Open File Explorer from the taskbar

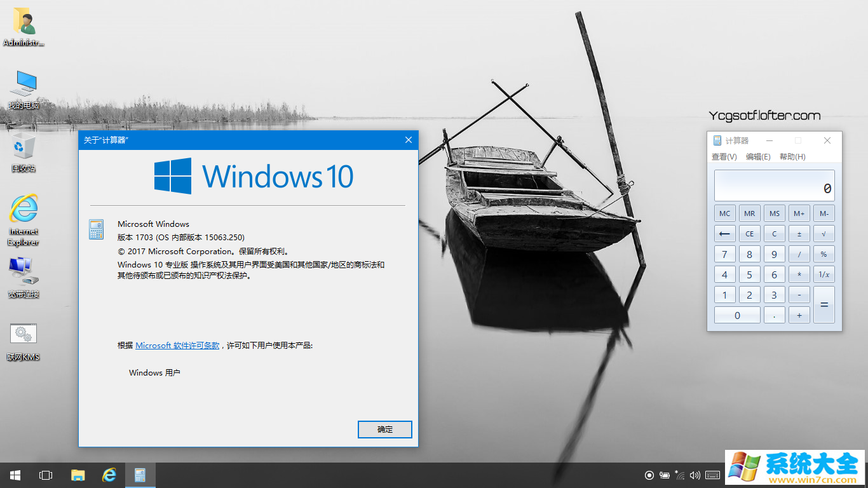[x=78, y=475]
